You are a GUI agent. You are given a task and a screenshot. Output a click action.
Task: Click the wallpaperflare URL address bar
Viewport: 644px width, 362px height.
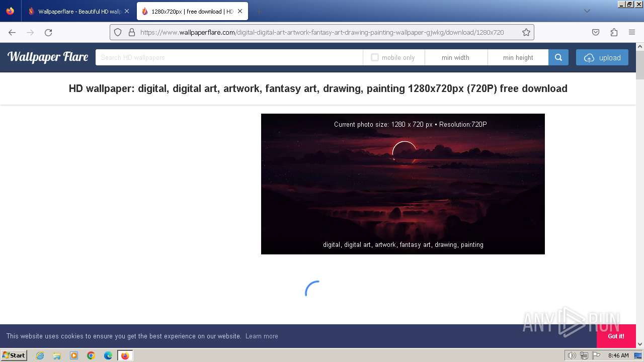322,32
